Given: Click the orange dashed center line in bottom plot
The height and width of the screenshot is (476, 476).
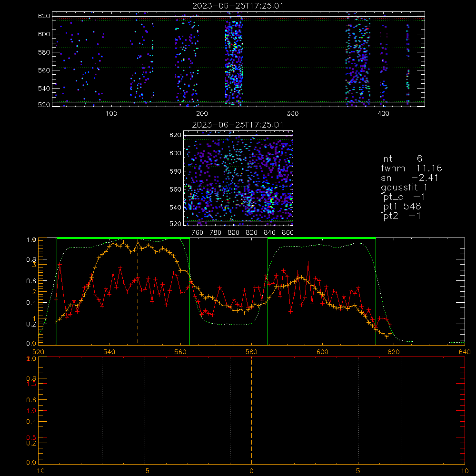Looking at the screenshot, I should pyautogui.click(x=251, y=410).
